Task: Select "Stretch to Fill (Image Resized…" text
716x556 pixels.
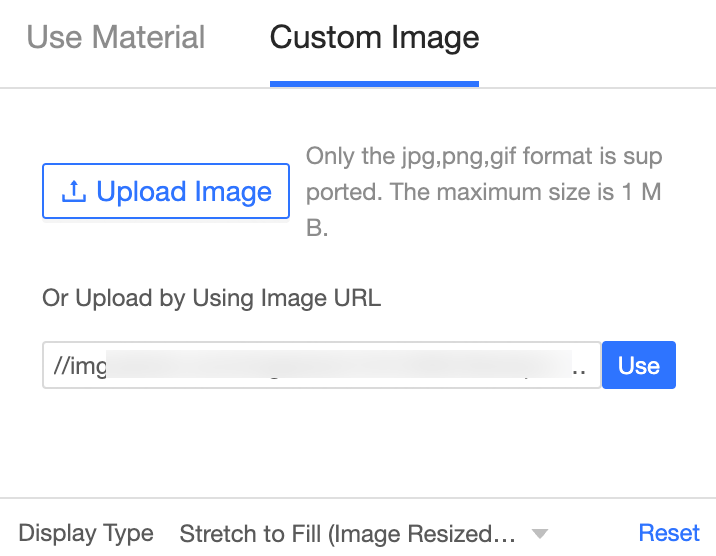Action: 347,534
